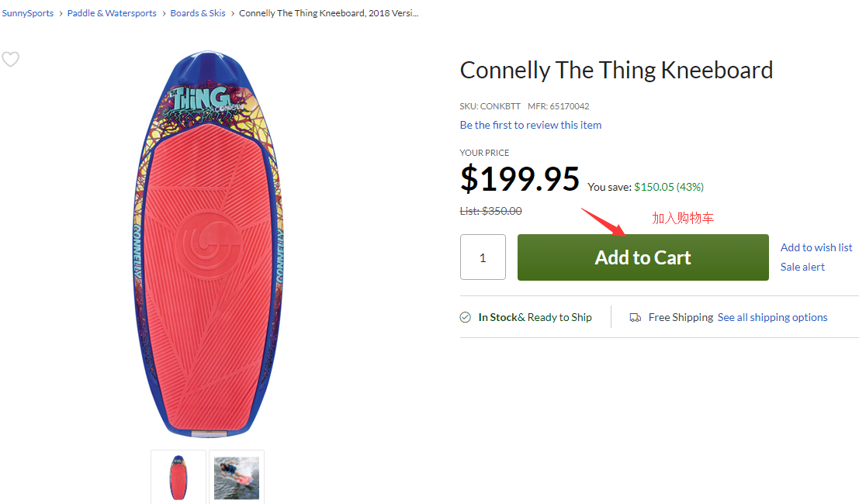This screenshot has width=859, height=504.
Task: Click the first breadcrumb chevron separator
Action: pyautogui.click(x=61, y=13)
